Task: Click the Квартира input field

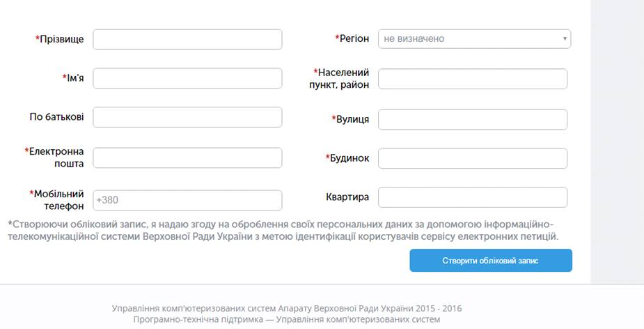Action: point(472,197)
